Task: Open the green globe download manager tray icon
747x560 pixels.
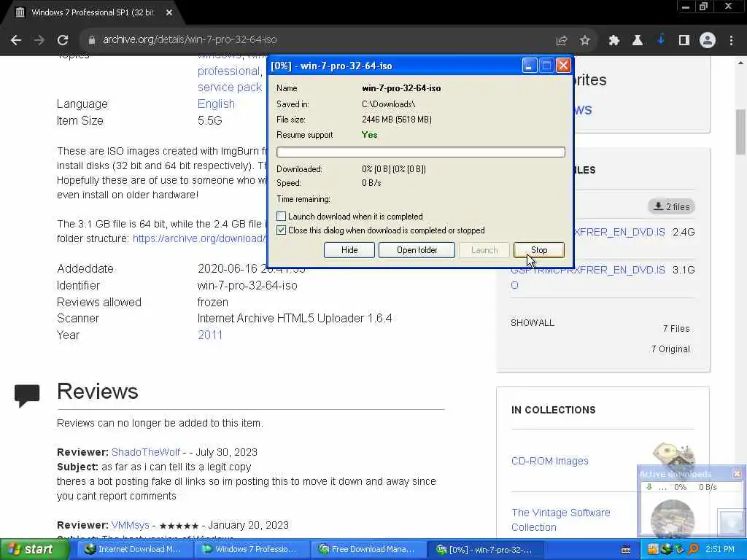Action: tap(666, 550)
